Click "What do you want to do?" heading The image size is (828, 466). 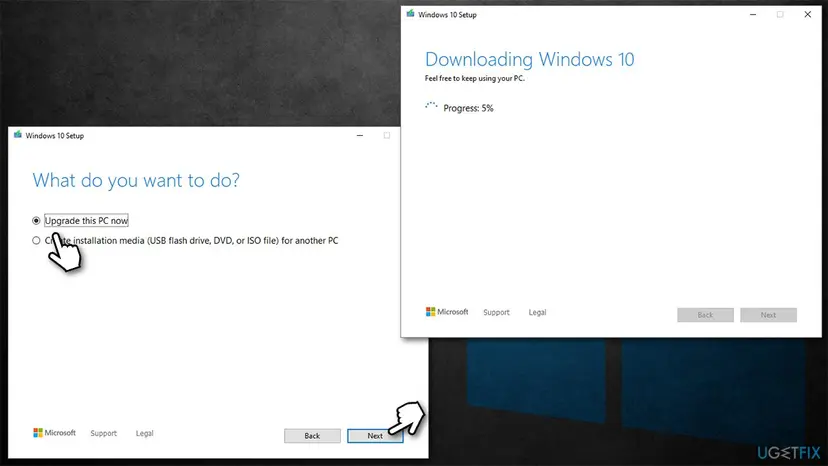(136, 180)
